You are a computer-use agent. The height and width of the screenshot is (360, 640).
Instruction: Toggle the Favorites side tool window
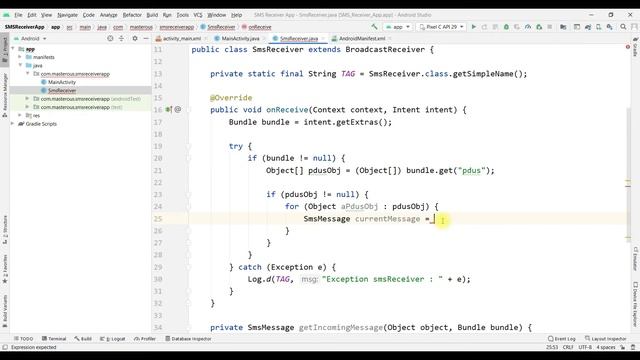5,269
